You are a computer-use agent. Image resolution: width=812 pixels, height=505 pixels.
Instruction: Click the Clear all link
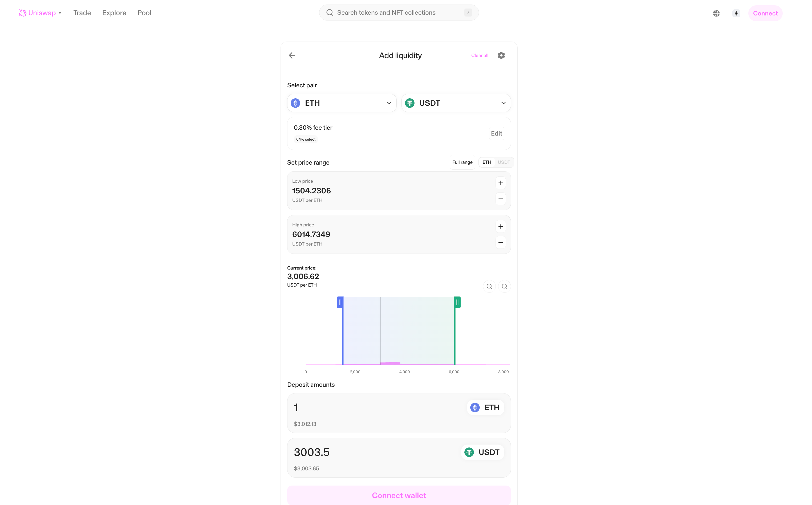coord(479,55)
